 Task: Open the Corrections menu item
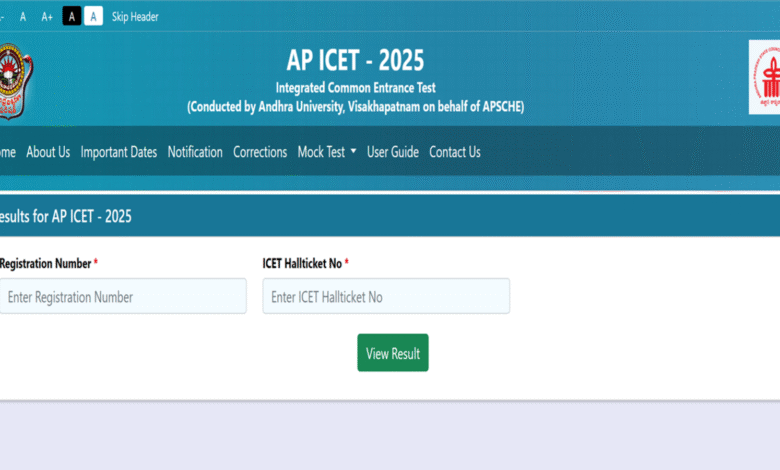tap(260, 152)
